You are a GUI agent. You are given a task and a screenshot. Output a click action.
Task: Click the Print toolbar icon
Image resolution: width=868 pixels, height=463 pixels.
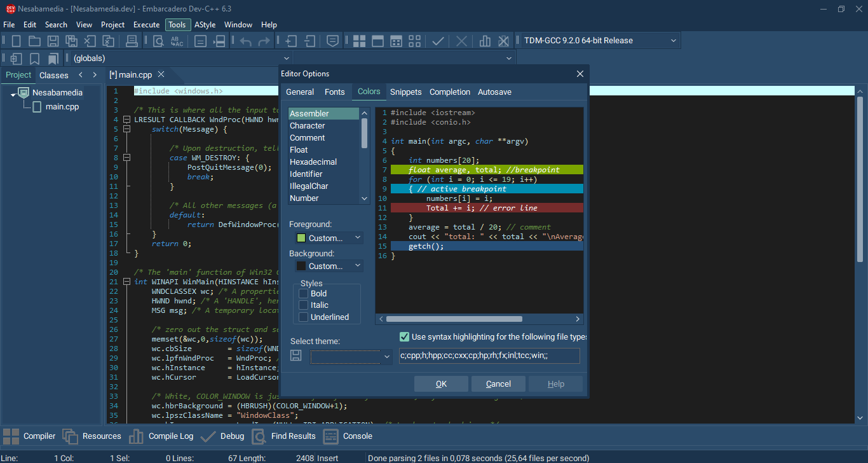pyautogui.click(x=132, y=41)
